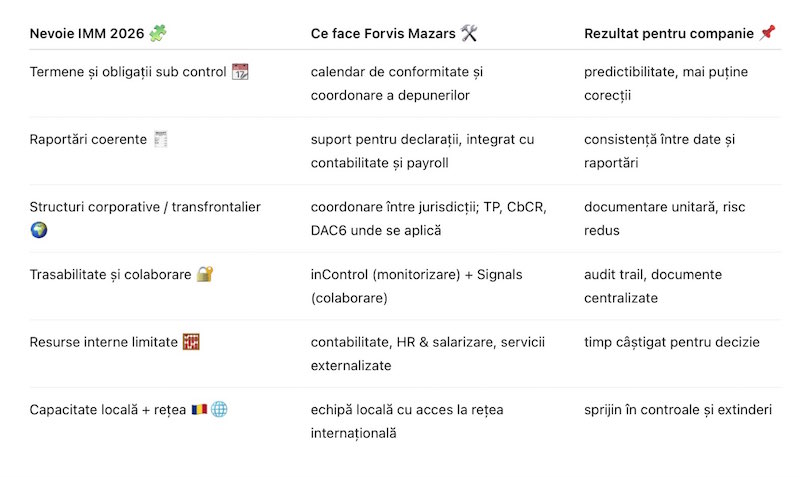800x477 pixels.
Task: Click the abacus emoji after Resurse interne
Action: (192, 342)
